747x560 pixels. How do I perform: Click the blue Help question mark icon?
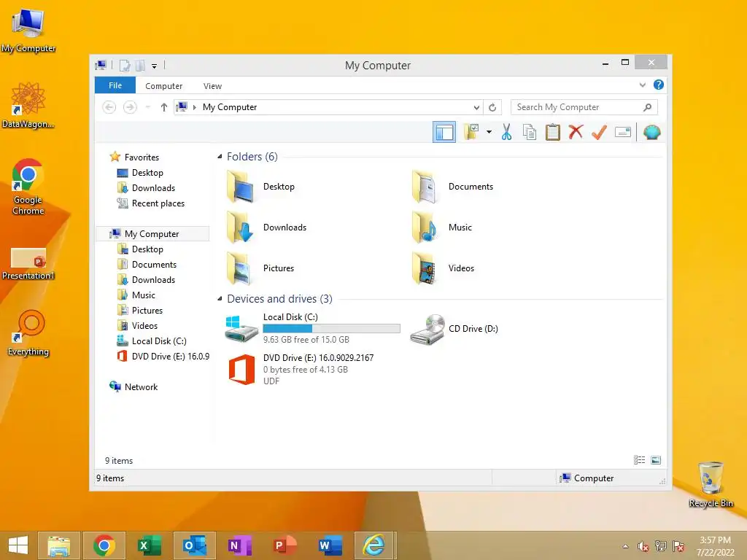coord(659,85)
